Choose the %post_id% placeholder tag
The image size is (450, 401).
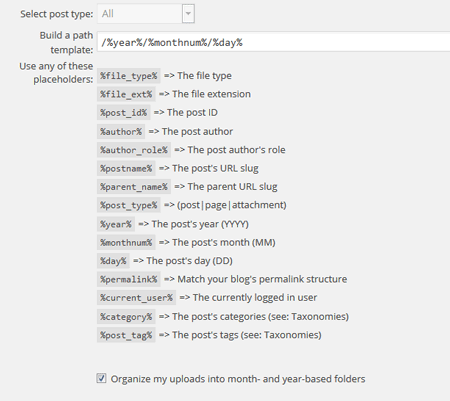click(x=124, y=113)
